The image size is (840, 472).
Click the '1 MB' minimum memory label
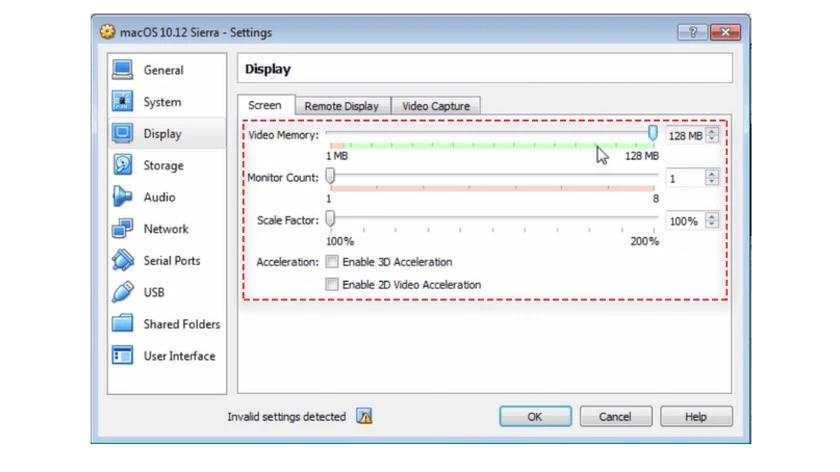(337, 156)
